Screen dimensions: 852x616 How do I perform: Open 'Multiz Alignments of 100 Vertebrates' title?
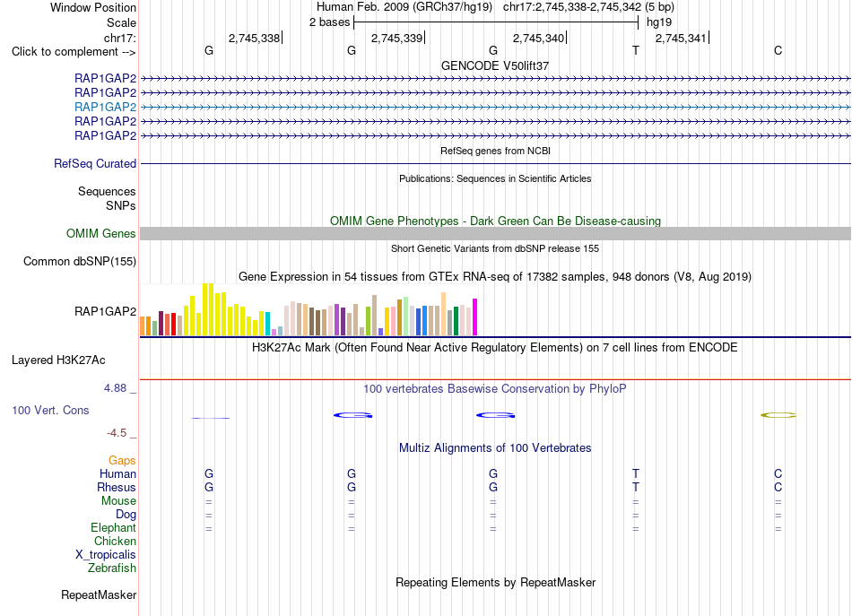coord(495,448)
